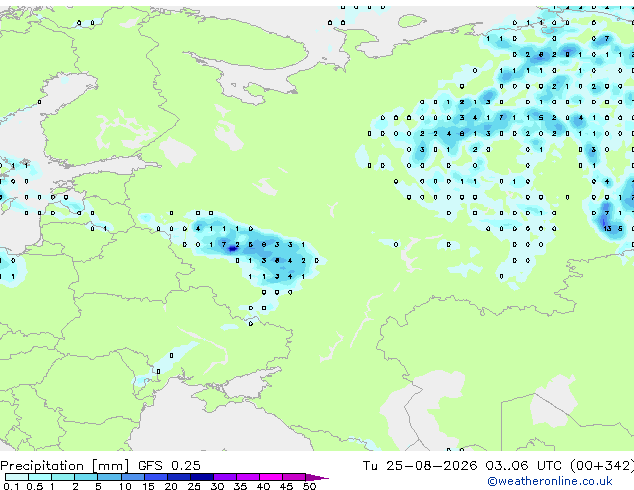The height and width of the screenshot is (490, 634).
Task: Click the '0.1' legend scale label
Action: pyautogui.click(x=11, y=486)
